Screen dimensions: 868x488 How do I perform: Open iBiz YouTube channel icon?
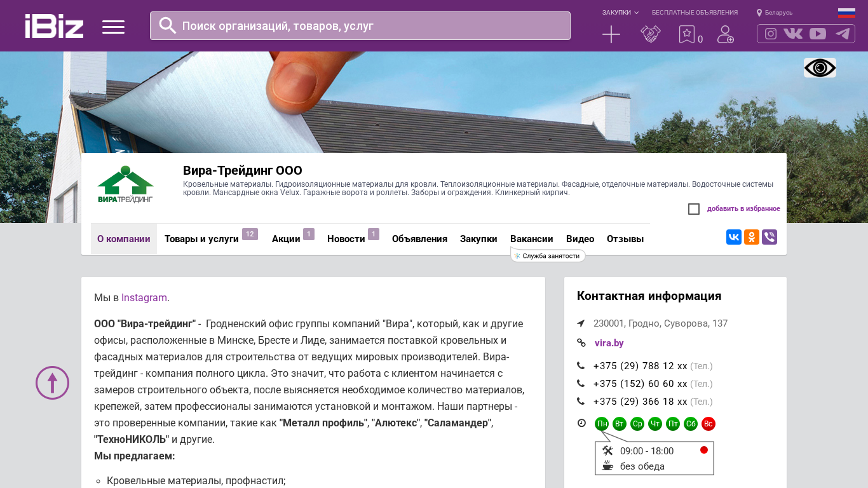818,34
